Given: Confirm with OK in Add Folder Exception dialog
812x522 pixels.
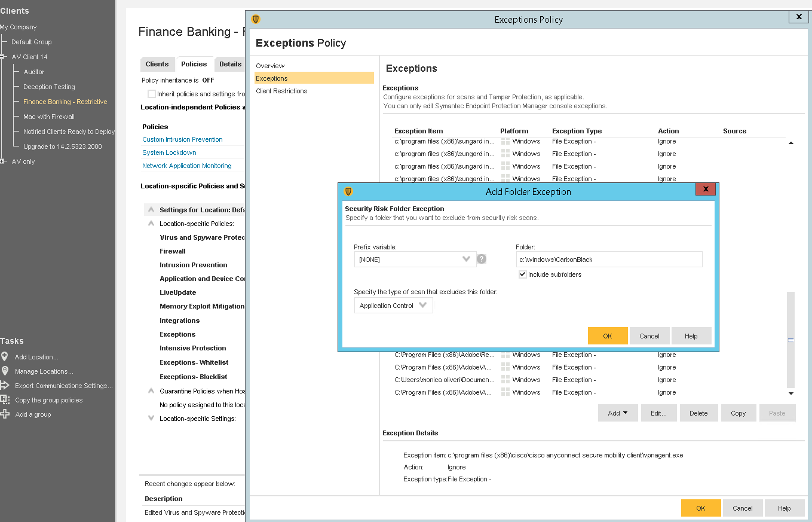Looking at the screenshot, I should coord(608,336).
